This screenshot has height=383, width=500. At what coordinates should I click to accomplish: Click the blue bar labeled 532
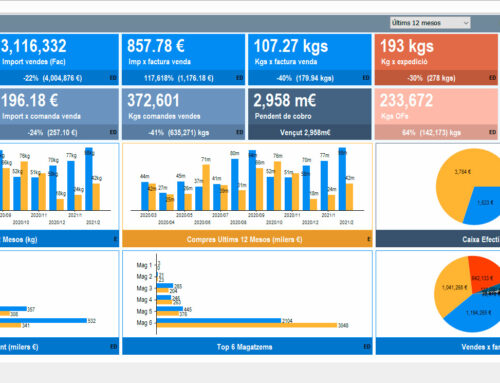tap(43, 320)
